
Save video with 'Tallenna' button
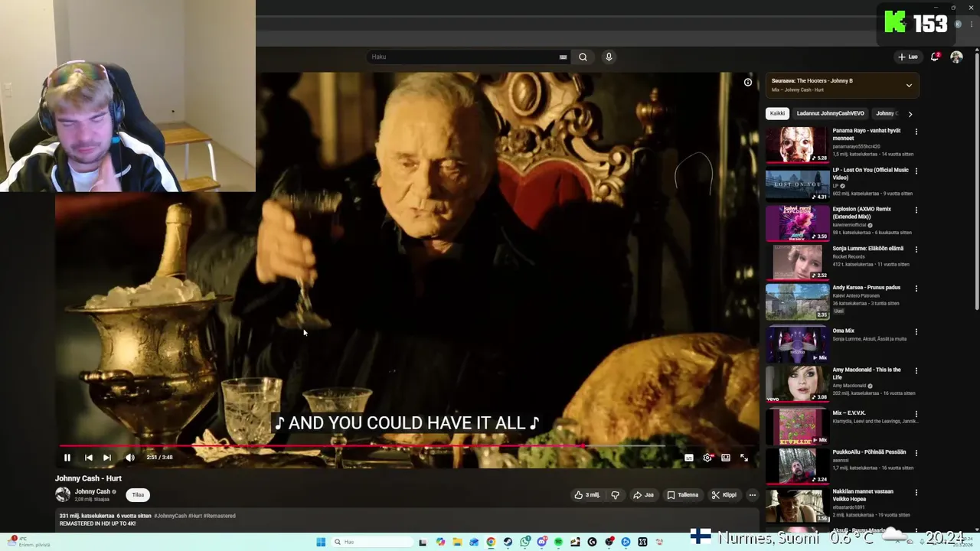click(682, 495)
